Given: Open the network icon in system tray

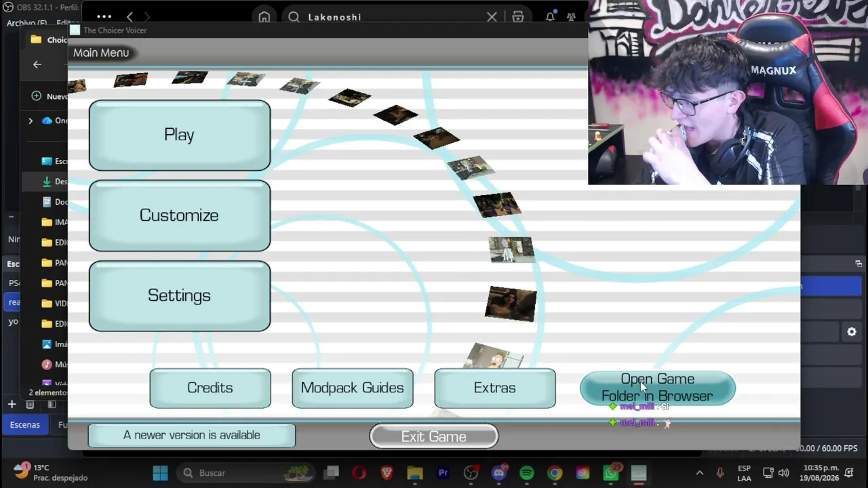Looking at the screenshot, I should (768, 472).
